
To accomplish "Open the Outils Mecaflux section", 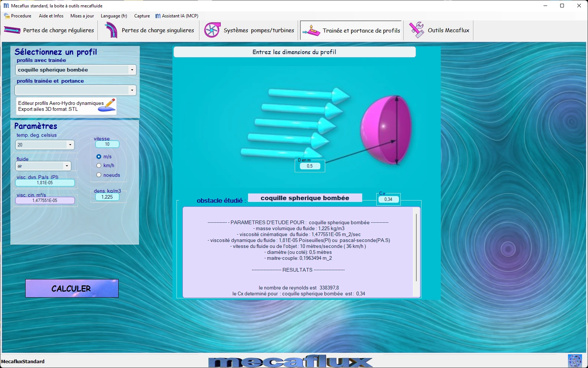I will [439, 30].
